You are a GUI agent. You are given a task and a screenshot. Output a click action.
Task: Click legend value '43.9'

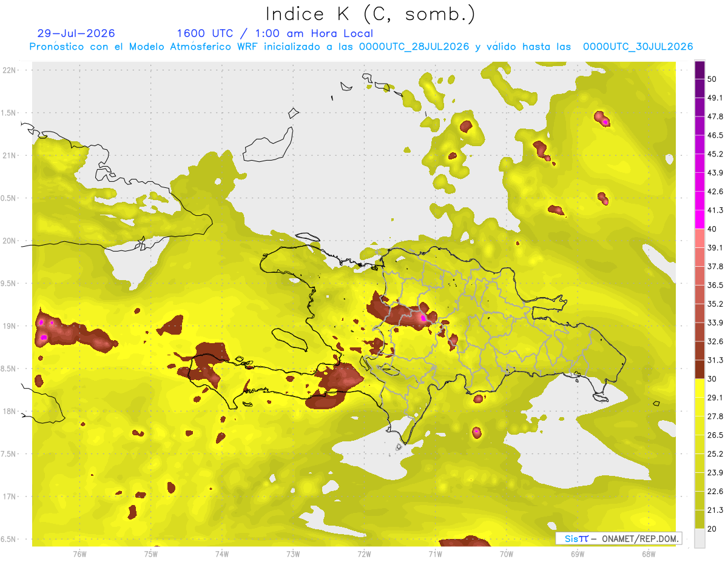coord(715,173)
